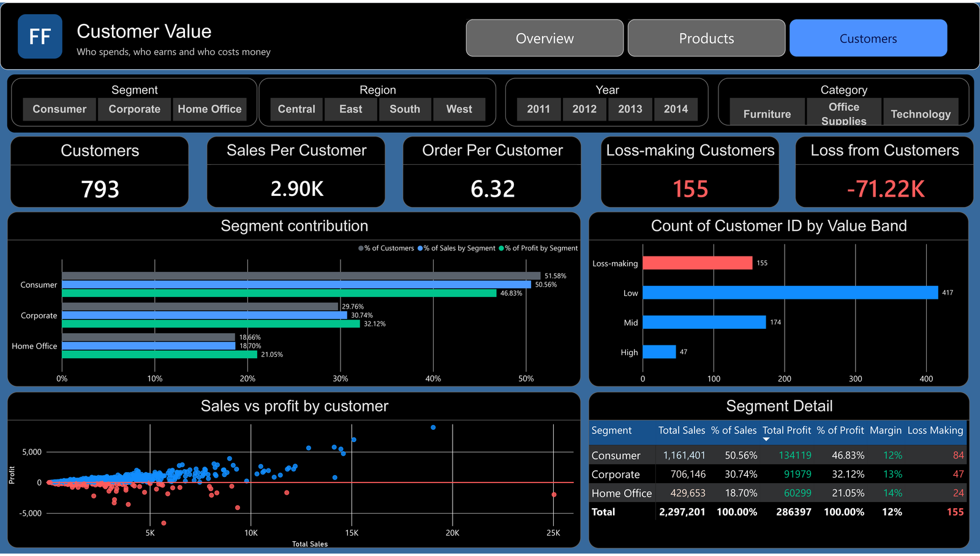
Task: Select the Low value band bar
Action: [x=790, y=293]
